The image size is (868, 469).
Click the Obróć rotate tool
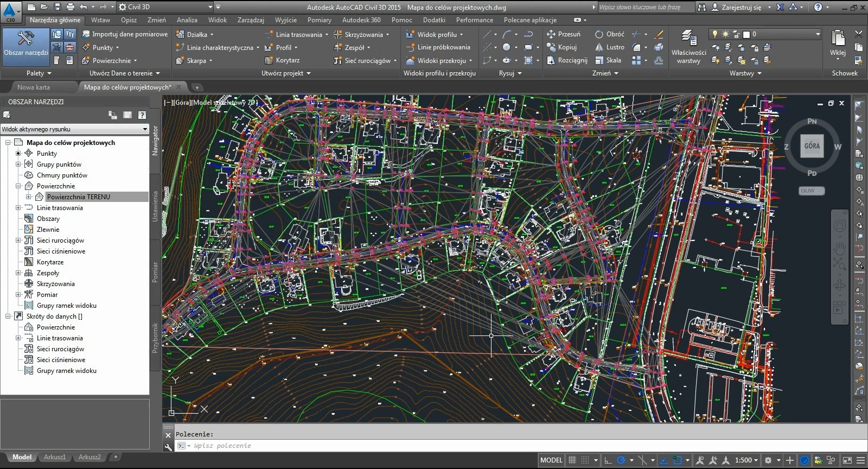coord(610,34)
